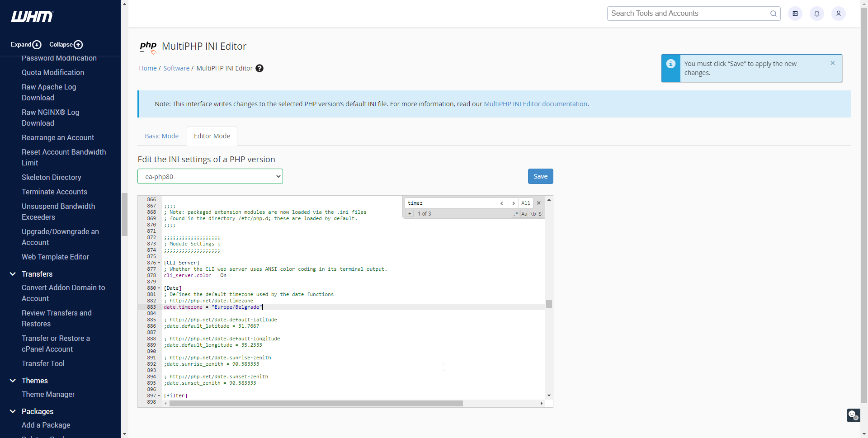Click the editor vertical scrollbar thumb
Viewport: 868px width, 438px height.
(x=549, y=304)
